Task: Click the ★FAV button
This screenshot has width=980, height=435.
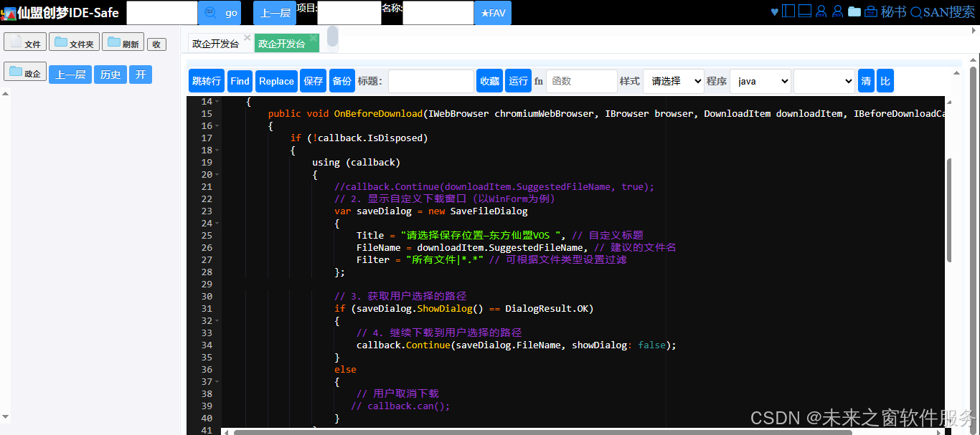Action: click(493, 13)
